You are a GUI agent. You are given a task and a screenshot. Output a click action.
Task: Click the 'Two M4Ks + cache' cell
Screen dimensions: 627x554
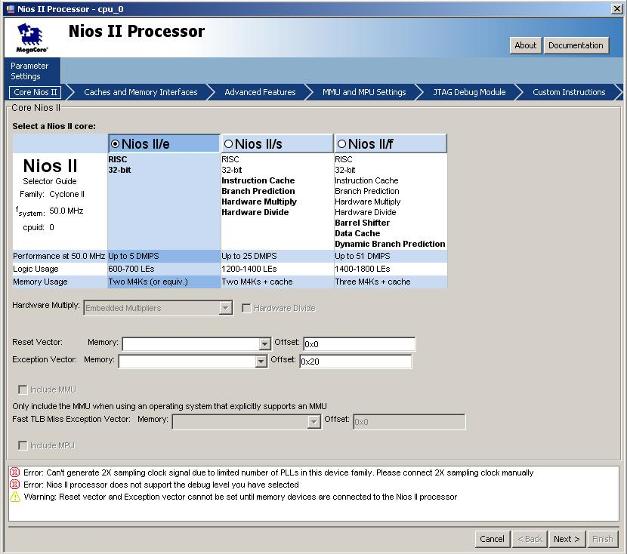coord(277,282)
